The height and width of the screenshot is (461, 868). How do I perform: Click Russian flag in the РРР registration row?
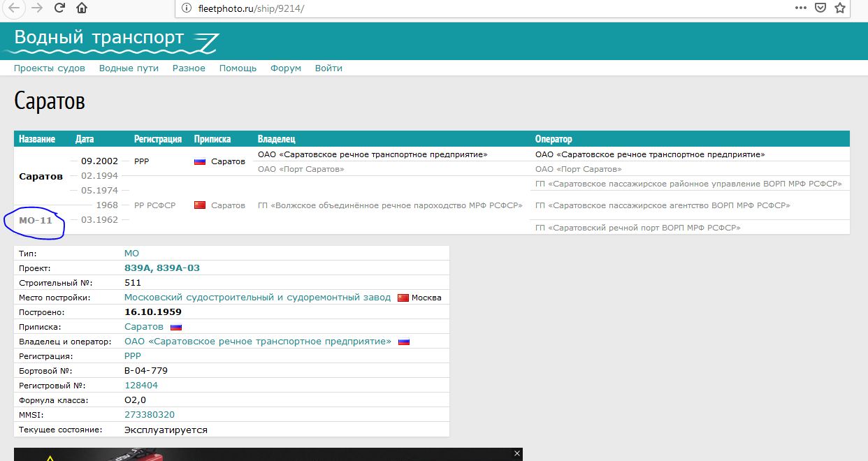point(200,161)
